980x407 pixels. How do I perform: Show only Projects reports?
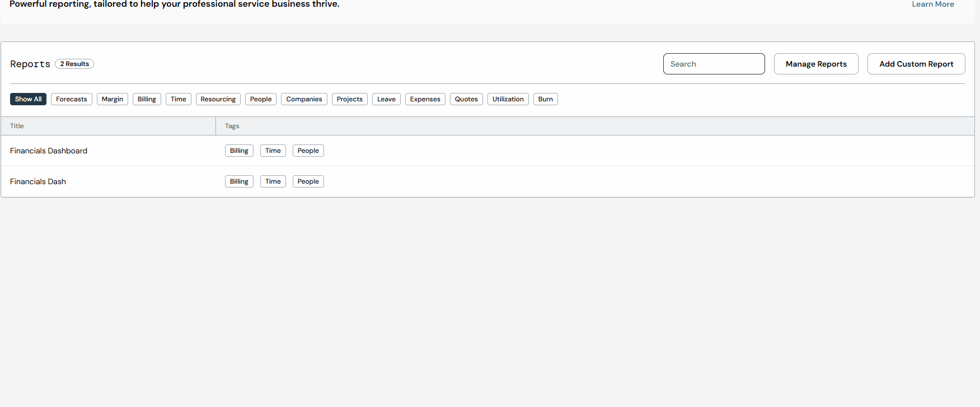click(350, 99)
